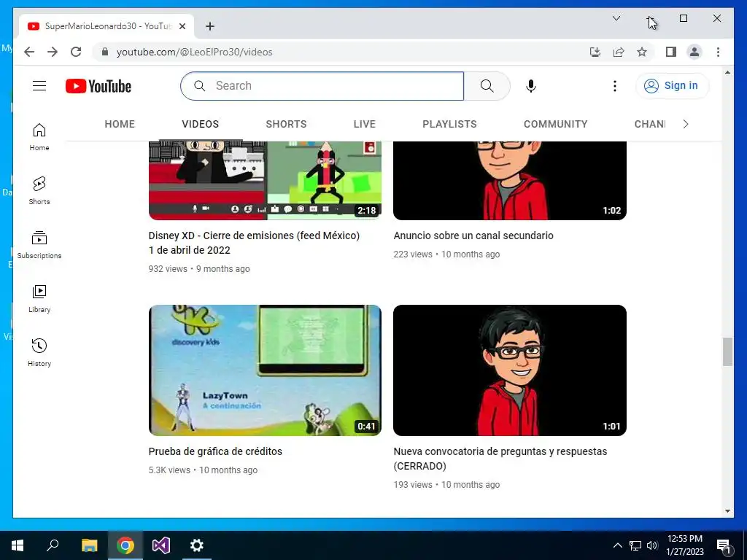Open Shorts in the left sidebar

(x=39, y=192)
